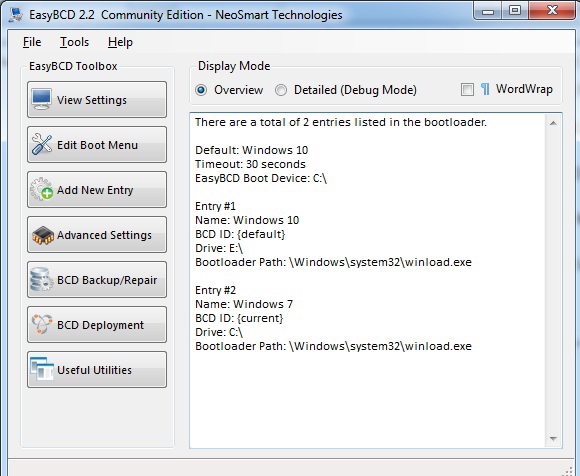This screenshot has height=476, width=580.
Task: Open BCD Backup/Repair tools
Action: (x=97, y=280)
